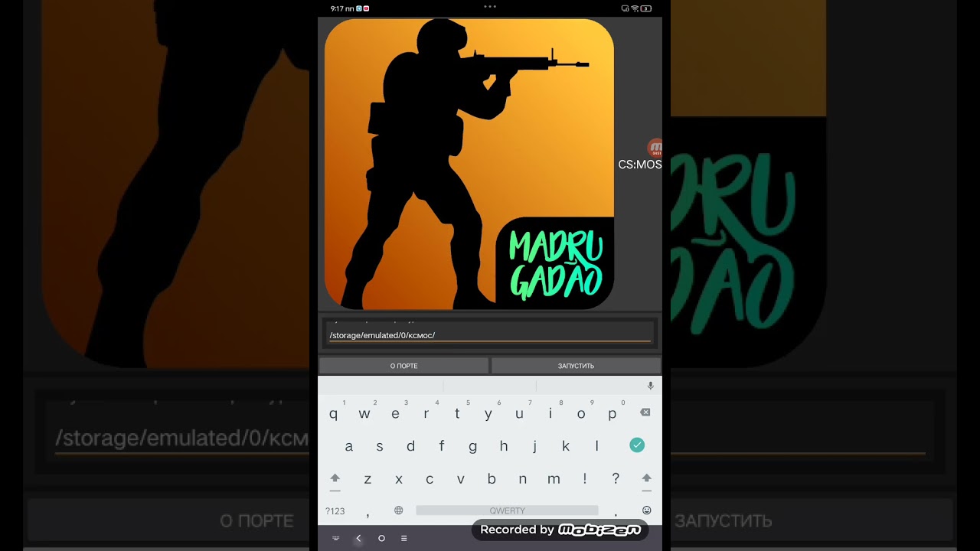
Task: Tap the CS Madrugadão app logo image
Action: pyautogui.click(x=469, y=164)
